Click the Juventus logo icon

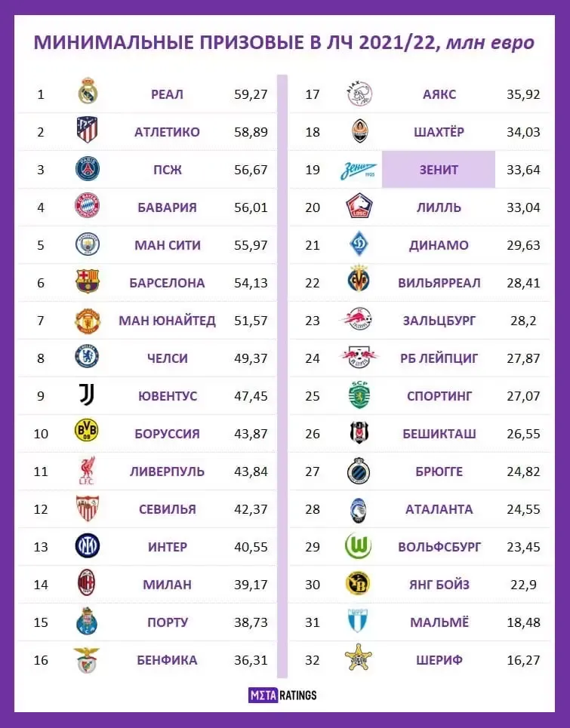pos(88,395)
